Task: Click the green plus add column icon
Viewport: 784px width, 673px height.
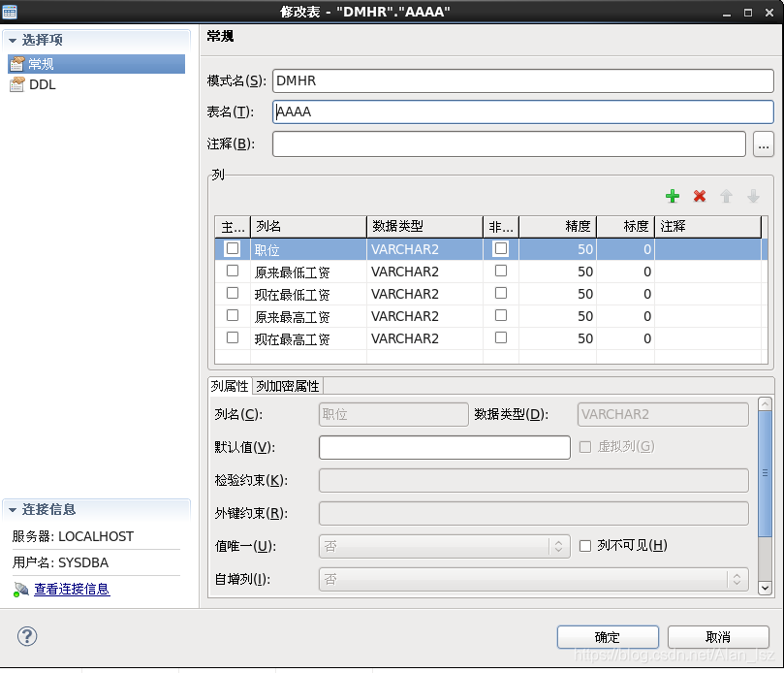Action: pyautogui.click(x=673, y=196)
